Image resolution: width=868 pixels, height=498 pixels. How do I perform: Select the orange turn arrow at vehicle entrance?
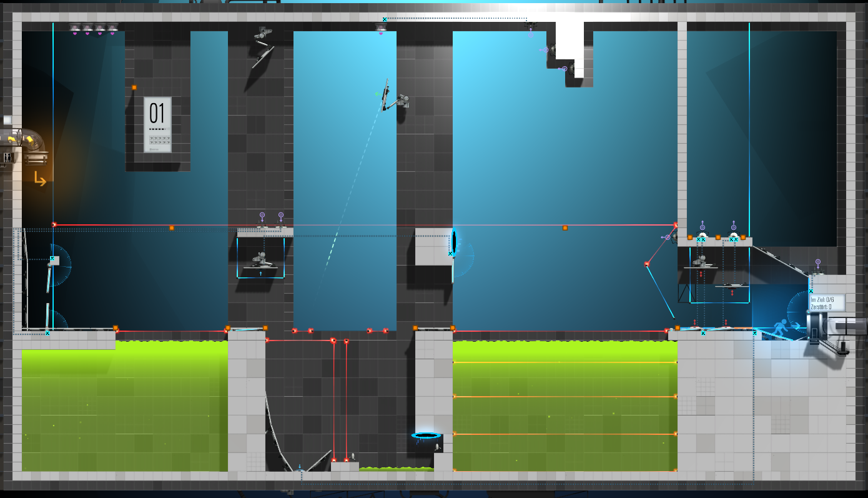(x=40, y=179)
